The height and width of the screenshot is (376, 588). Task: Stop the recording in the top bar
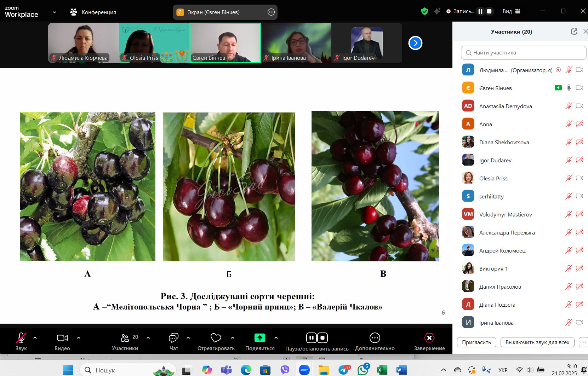(x=489, y=11)
